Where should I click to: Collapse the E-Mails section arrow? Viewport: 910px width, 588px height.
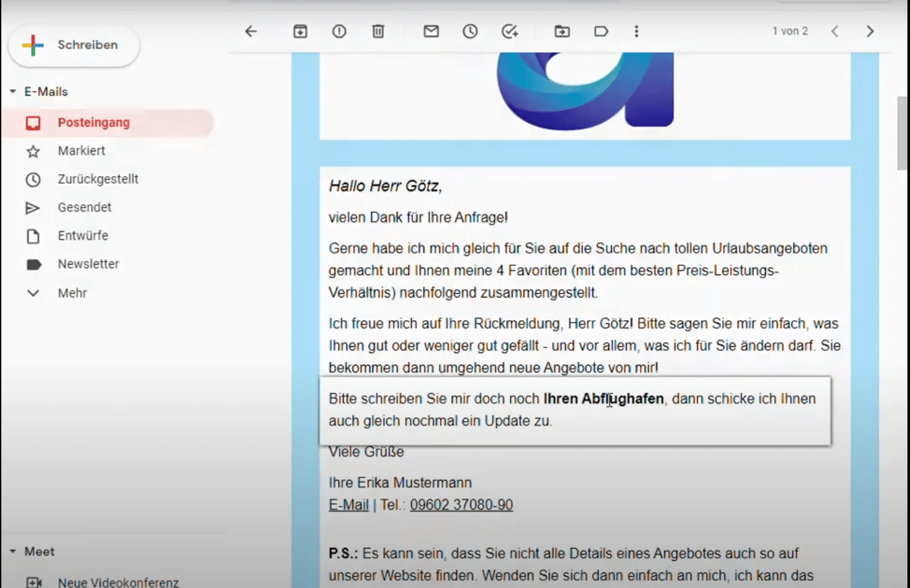(x=13, y=92)
